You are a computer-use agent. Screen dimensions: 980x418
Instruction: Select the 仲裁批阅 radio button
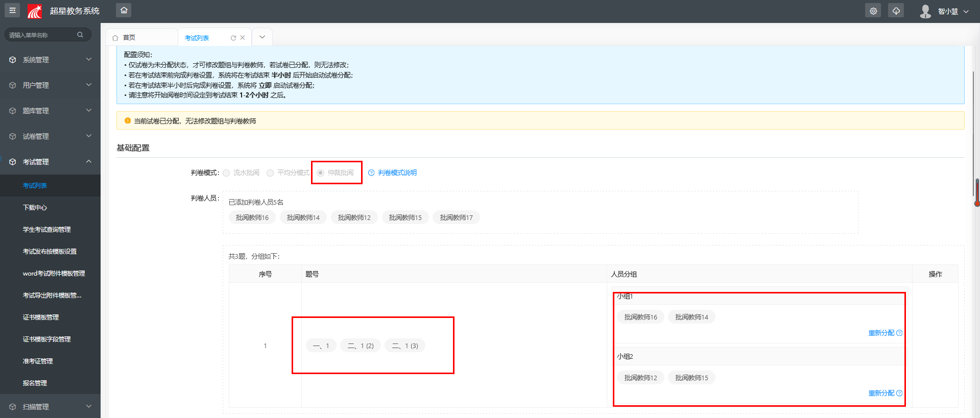321,173
